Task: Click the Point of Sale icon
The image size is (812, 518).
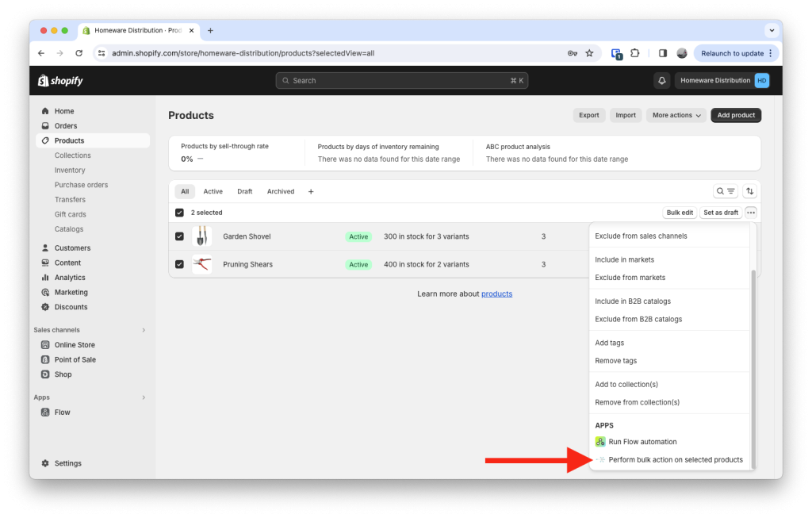Action: pyautogui.click(x=45, y=359)
